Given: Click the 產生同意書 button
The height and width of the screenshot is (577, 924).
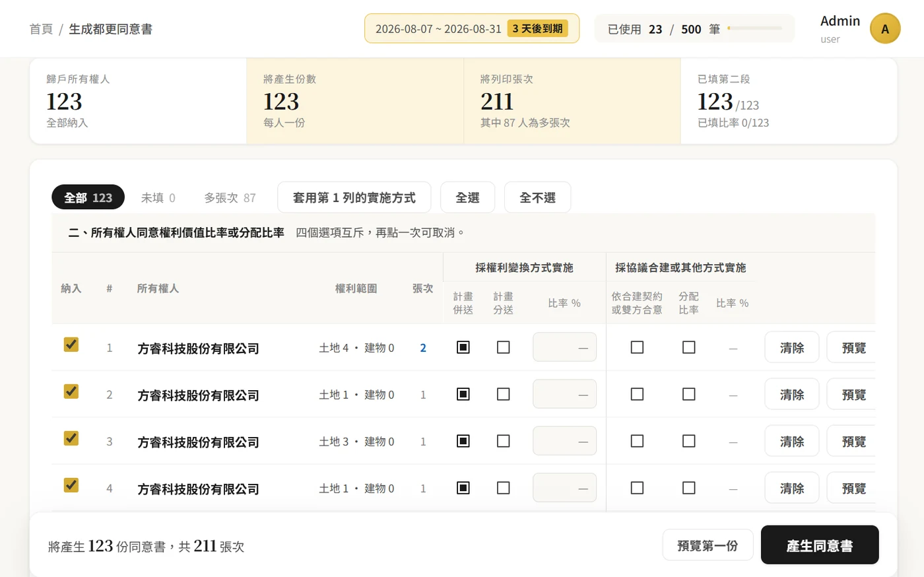Looking at the screenshot, I should (820, 545).
